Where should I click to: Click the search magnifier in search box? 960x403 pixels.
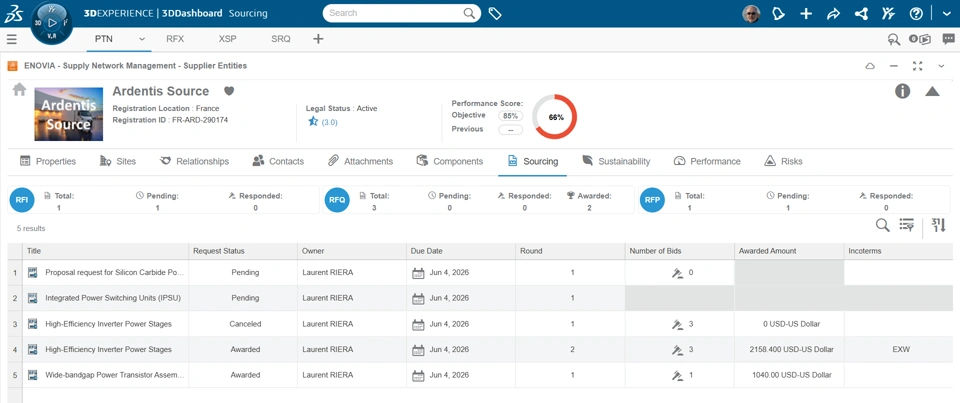click(469, 13)
